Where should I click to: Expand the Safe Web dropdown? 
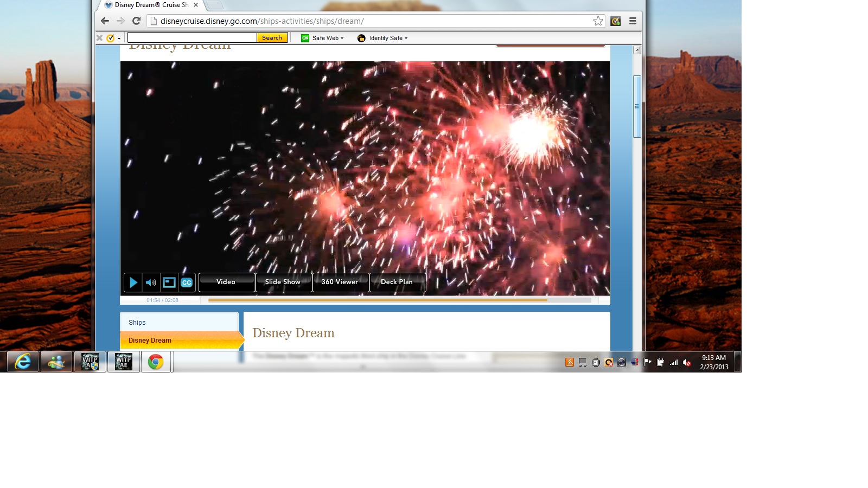[322, 38]
